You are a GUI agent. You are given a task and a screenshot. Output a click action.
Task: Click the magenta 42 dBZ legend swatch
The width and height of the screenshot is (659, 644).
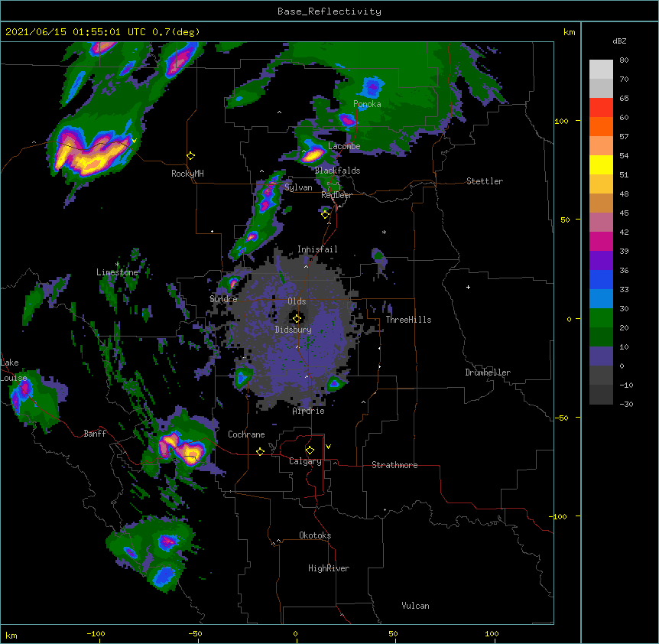601,241
